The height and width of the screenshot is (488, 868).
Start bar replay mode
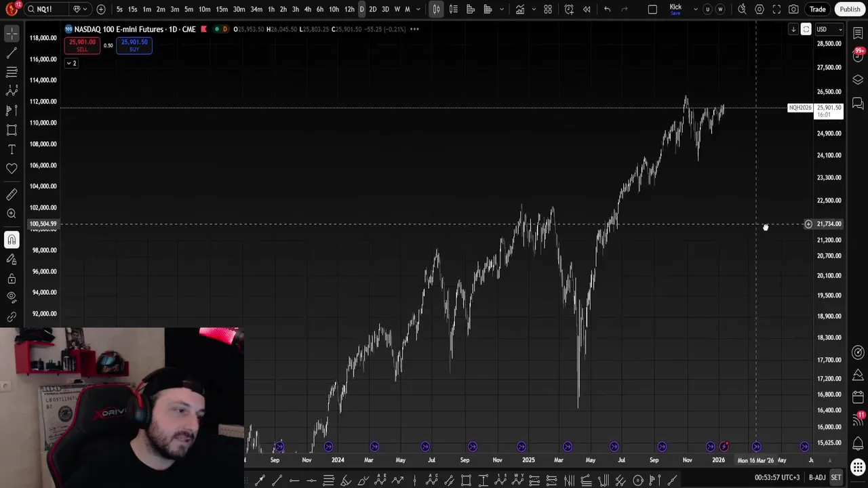[587, 9]
